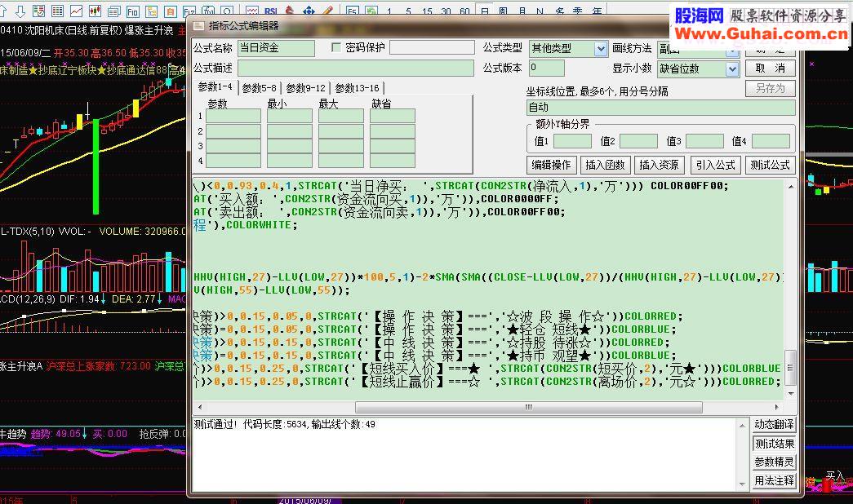
Task: Click the 插入函数 button
Action: coord(605,165)
